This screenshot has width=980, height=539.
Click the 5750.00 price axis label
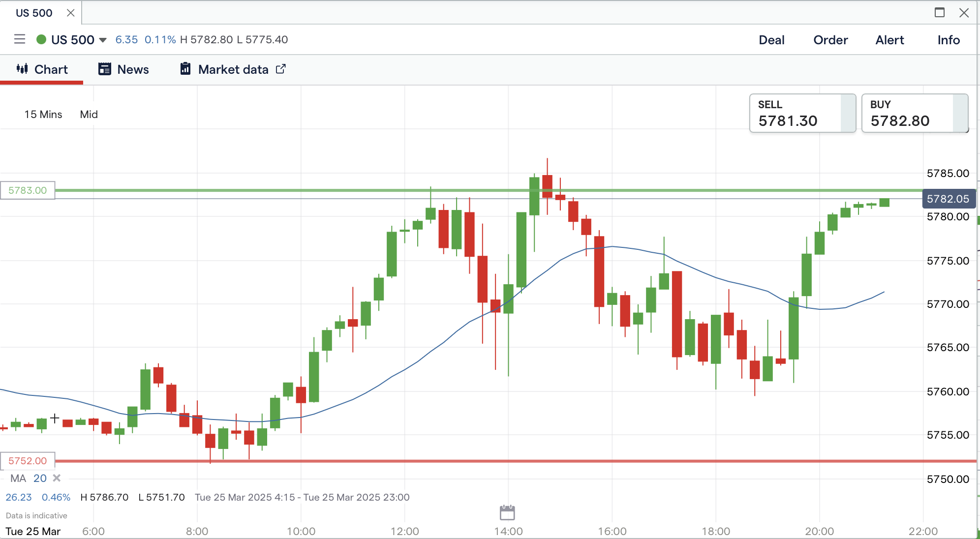[948, 479]
